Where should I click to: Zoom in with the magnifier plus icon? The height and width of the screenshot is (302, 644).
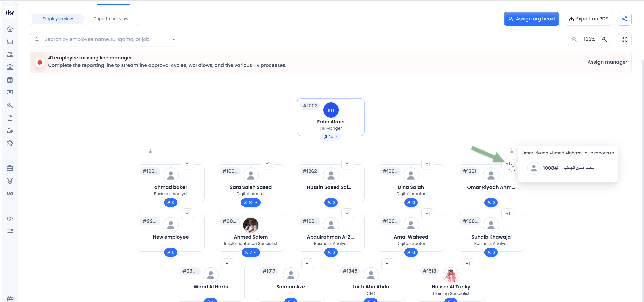pyautogui.click(x=605, y=40)
